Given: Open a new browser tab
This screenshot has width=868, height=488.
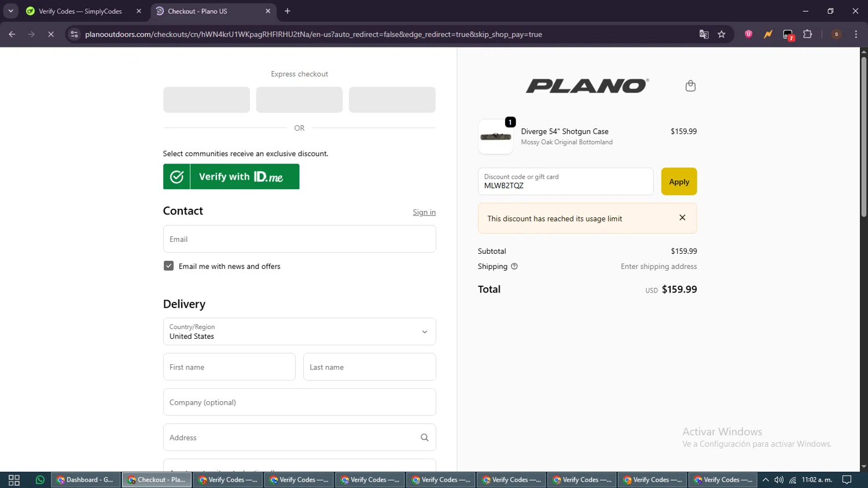Looking at the screenshot, I should [288, 11].
